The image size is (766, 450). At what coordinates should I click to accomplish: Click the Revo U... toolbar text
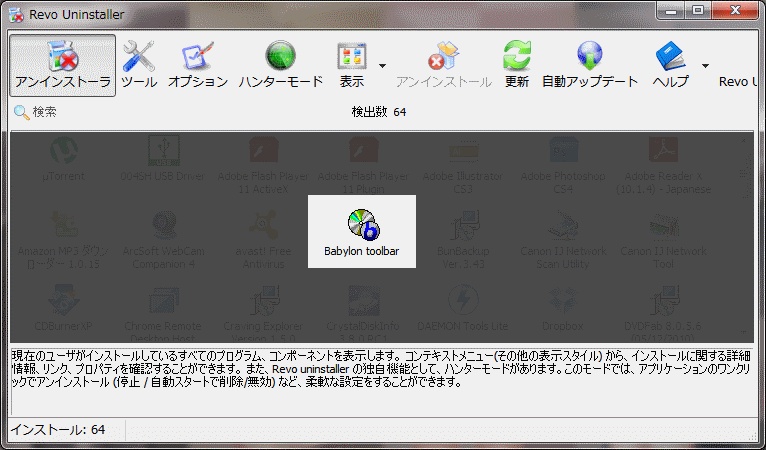737,81
